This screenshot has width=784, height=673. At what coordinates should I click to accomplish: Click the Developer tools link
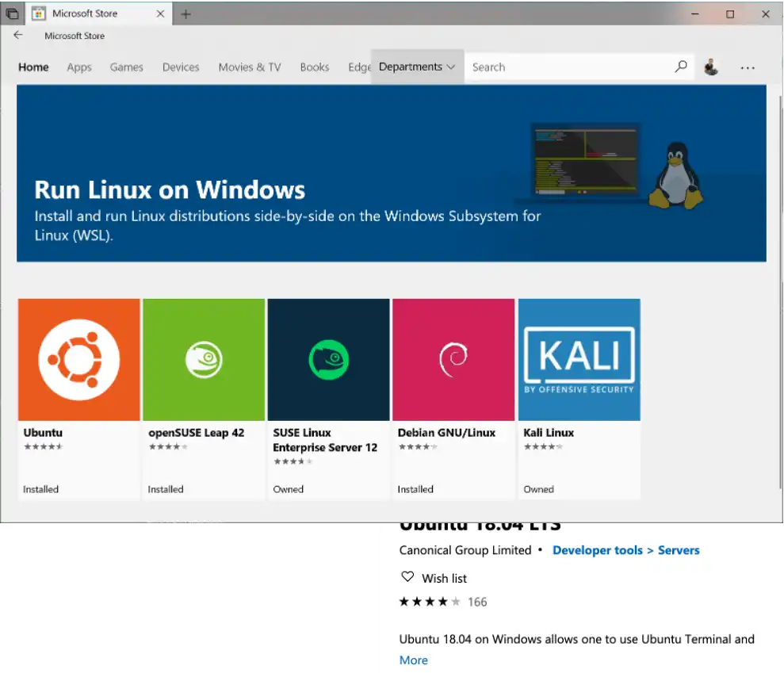tap(597, 550)
